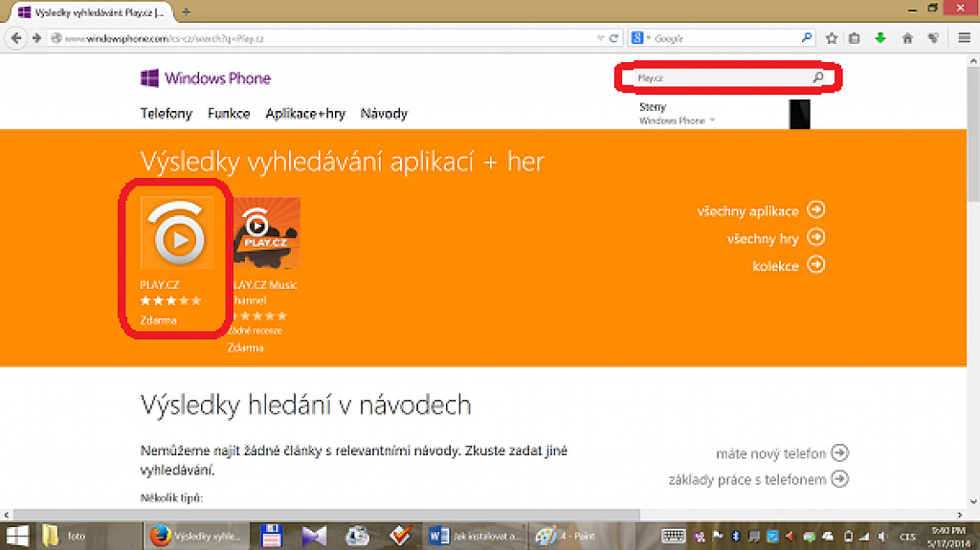Image resolution: width=980 pixels, height=550 pixels.
Task: Open the PLAY.CZ app icon thumbnail
Action: 177,232
